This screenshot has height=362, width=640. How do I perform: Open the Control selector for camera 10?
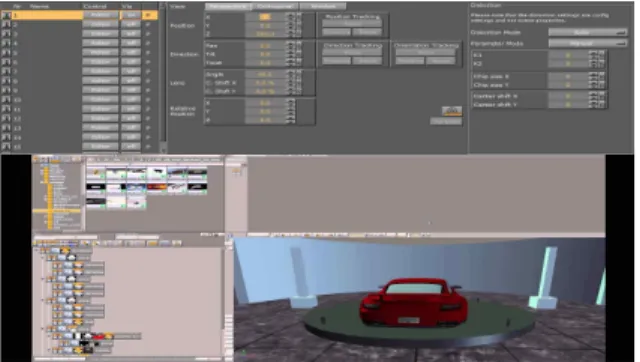pos(100,100)
